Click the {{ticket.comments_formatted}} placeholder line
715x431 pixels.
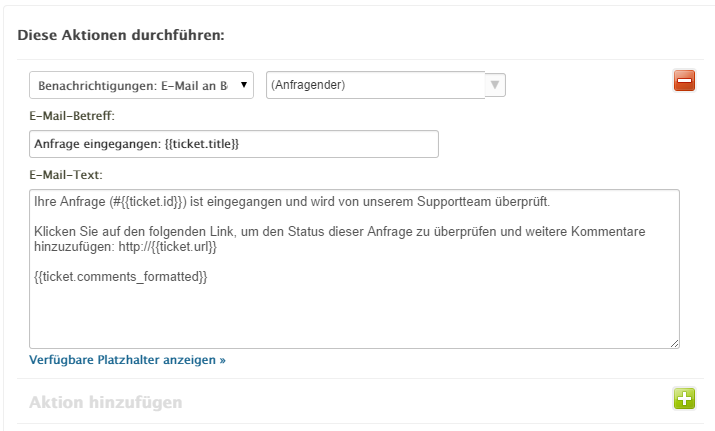(120, 277)
